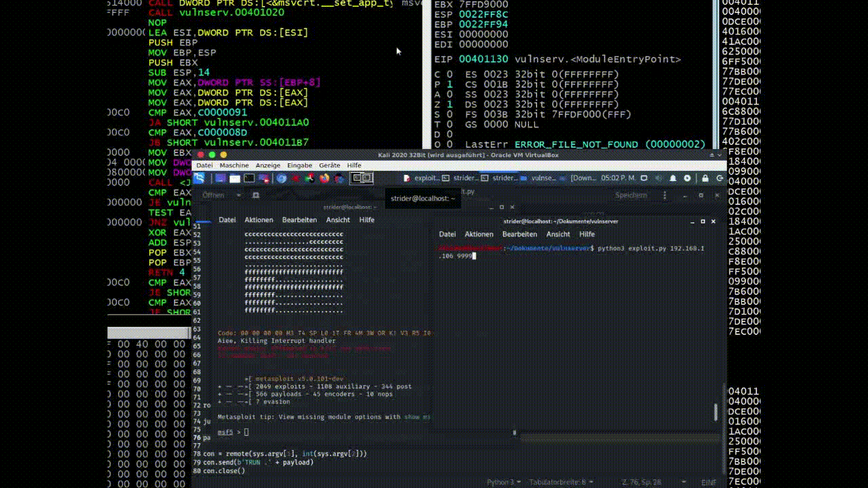Click the vulnserver terminal vertical scrollbar
Screen dimensions: 868x488
716,412
